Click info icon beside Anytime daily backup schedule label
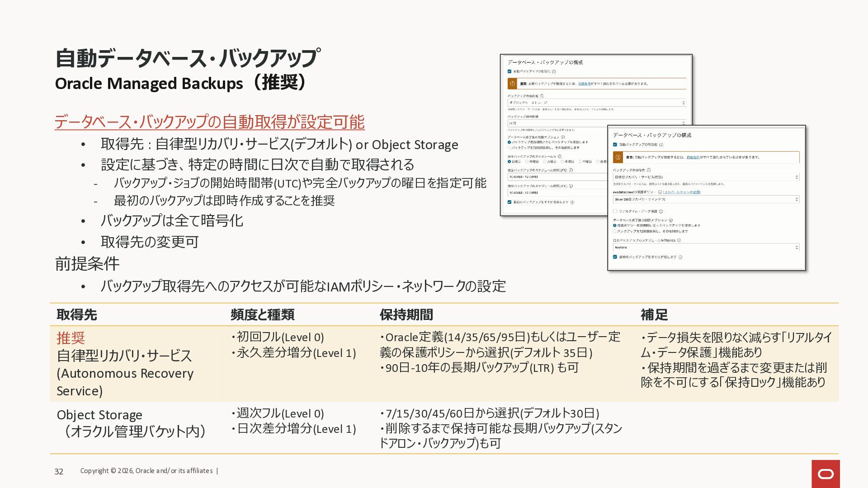This screenshot has height=488, width=868. 679,240
